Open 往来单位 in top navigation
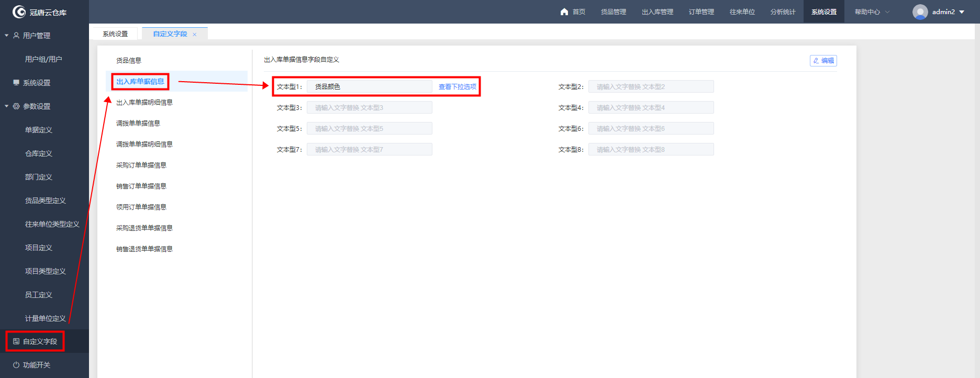Image resolution: width=980 pixels, height=378 pixels. point(742,12)
